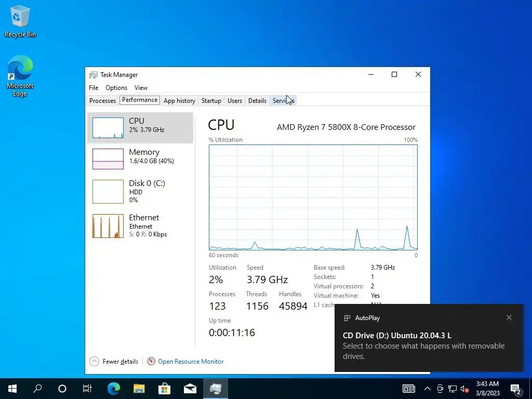532x399 pixels.
Task: Dismiss the AutoPlay notification
Action: tap(509, 317)
